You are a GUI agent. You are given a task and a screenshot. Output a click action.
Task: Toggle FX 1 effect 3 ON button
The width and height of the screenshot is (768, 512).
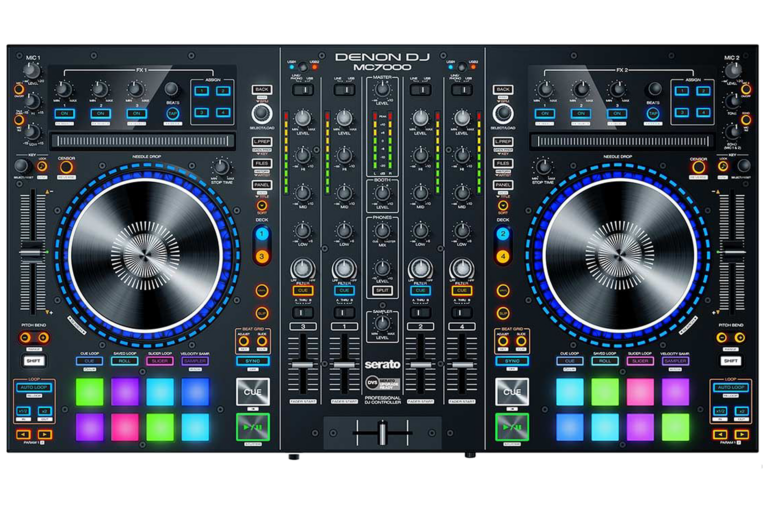[138, 114]
